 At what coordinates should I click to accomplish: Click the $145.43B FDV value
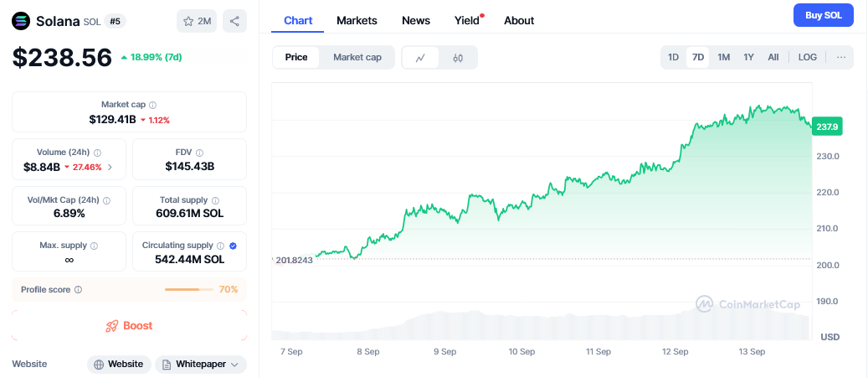[x=190, y=166]
